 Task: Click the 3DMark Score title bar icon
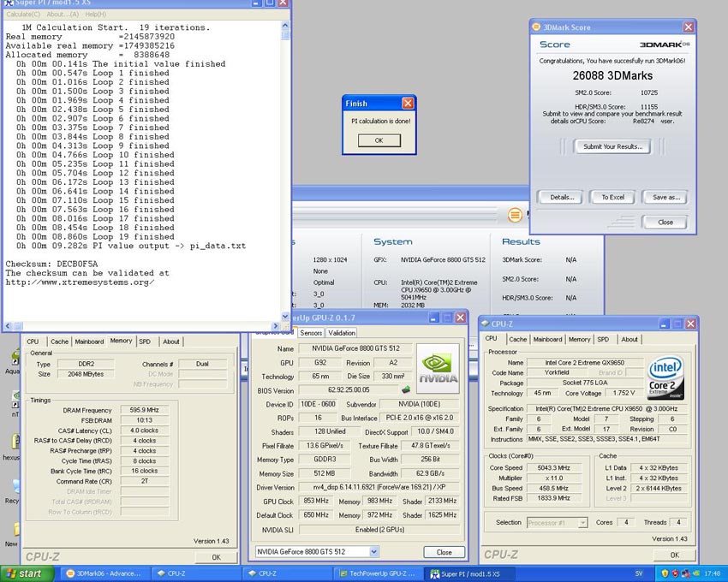[x=536, y=27]
